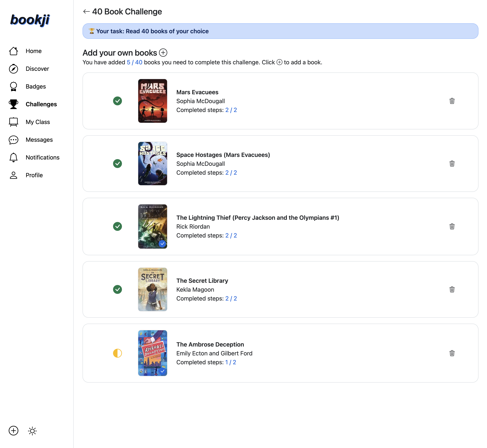Open the Discover section
The image size is (487, 448).
[37, 68]
